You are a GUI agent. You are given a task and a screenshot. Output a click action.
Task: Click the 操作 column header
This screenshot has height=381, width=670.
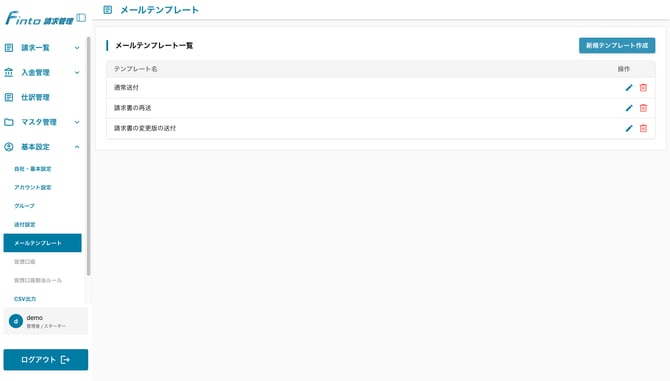[623, 69]
